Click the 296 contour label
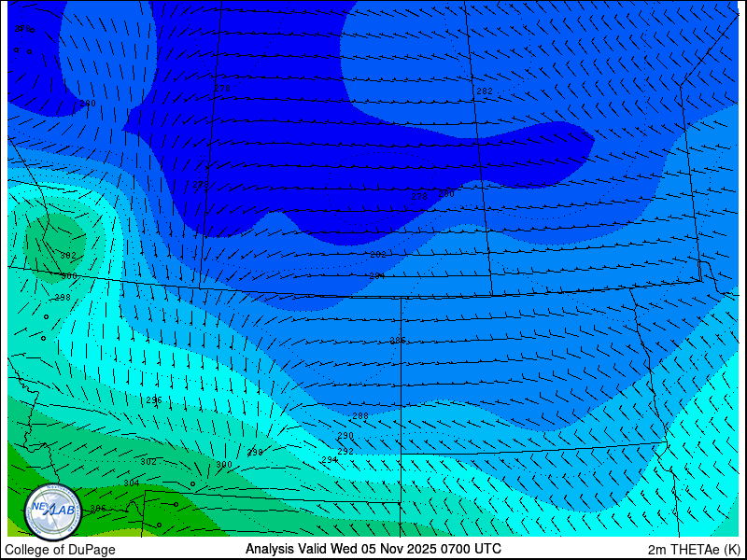Image resolution: width=747 pixels, height=560 pixels. [154, 400]
